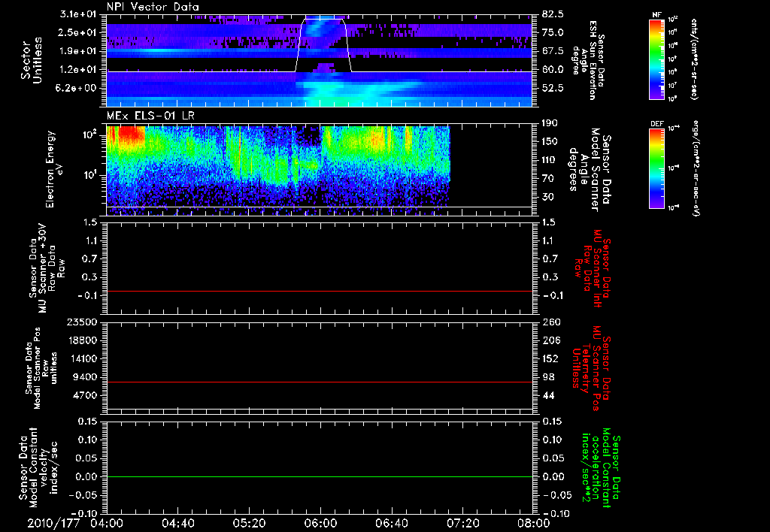Image resolution: width=770 pixels, height=532 pixels.
Task: Click the 67.5 elevation angle tick
Action: pyautogui.click(x=553, y=51)
